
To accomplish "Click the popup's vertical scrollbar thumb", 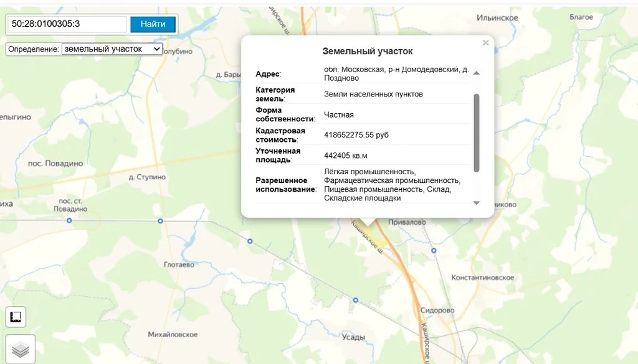I will 477,133.
